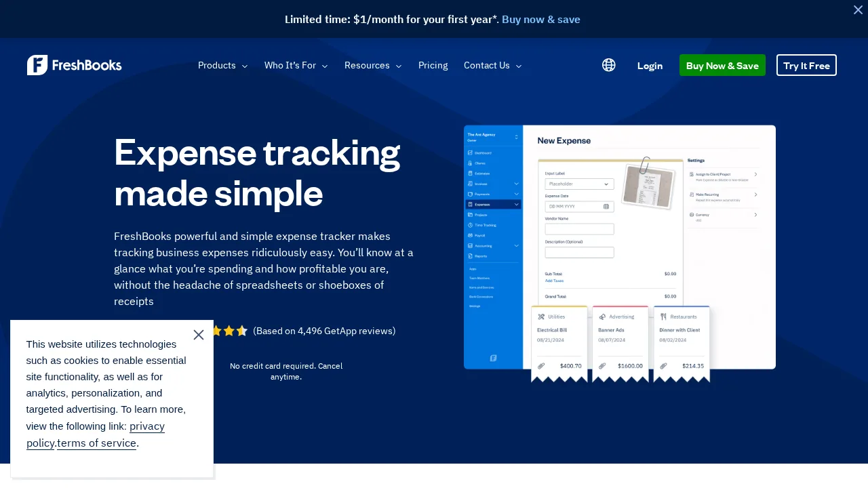This screenshot has width=868, height=488.
Task: Click the Login link
Action: [x=650, y=65]
